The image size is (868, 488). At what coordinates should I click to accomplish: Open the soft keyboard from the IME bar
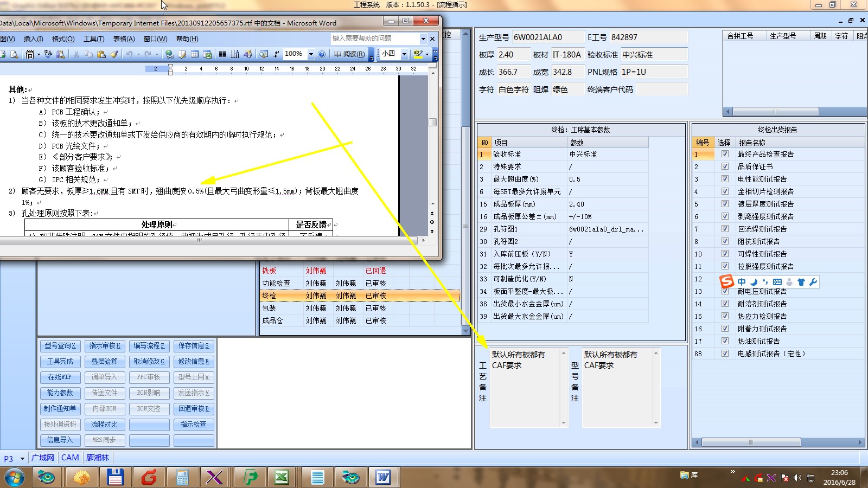(777, 282)
